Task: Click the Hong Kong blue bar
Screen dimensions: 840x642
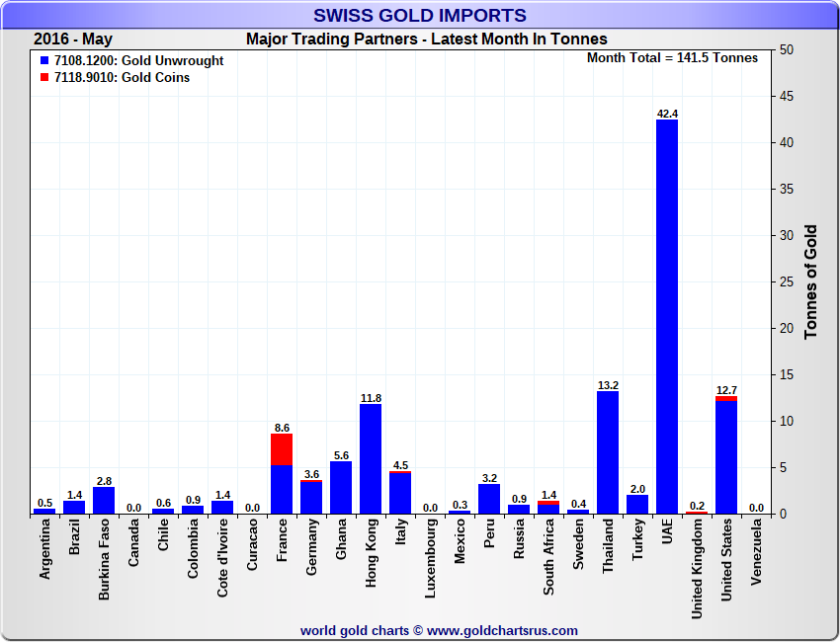Action: (x=371, y=459)
